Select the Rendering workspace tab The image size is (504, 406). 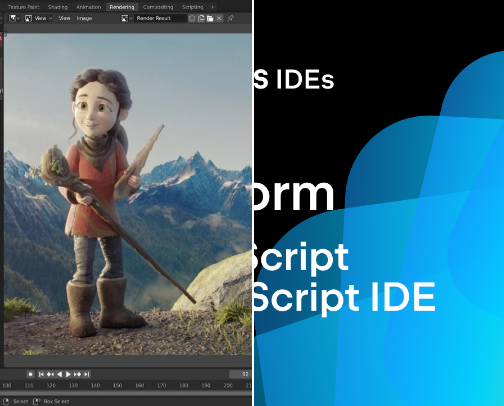point(122,7)
